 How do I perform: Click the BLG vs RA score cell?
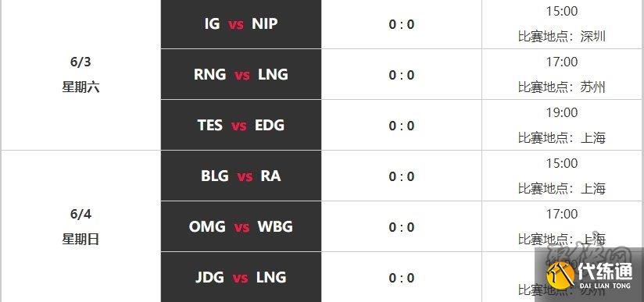coord(401,176)
